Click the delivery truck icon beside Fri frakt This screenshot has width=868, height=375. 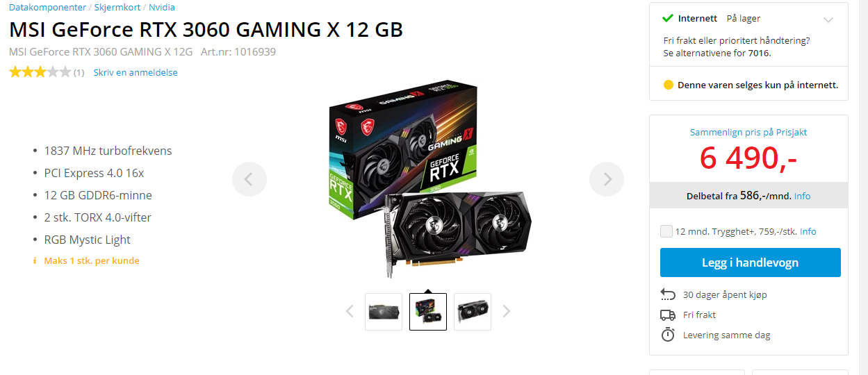668,315
